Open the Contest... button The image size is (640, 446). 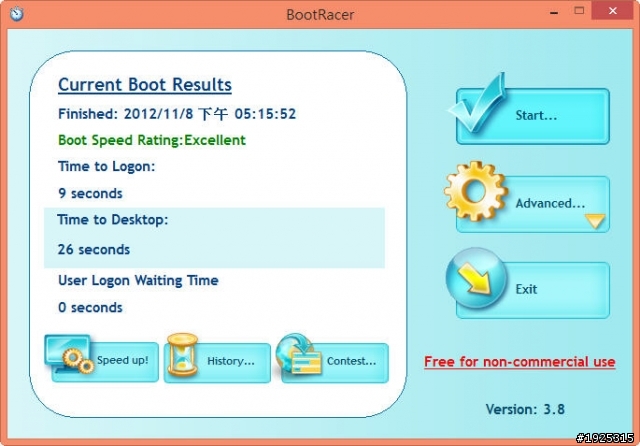[x=335, y=363]
